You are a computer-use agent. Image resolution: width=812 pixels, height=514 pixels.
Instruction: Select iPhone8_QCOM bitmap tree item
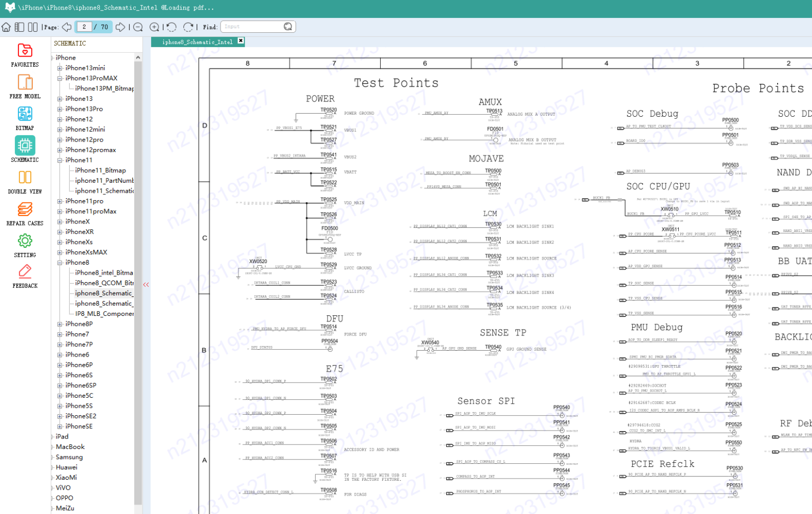(x=104, y=283)
